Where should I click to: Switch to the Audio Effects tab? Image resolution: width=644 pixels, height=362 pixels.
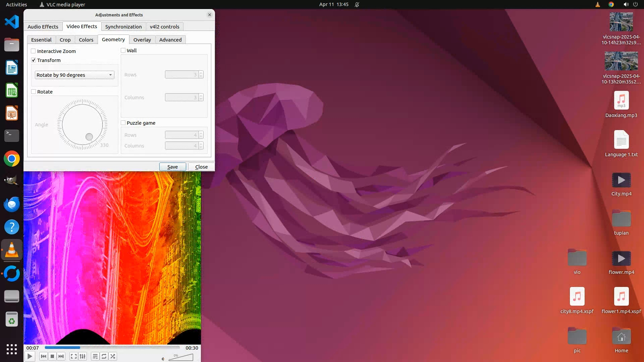[x=43, y=27]
